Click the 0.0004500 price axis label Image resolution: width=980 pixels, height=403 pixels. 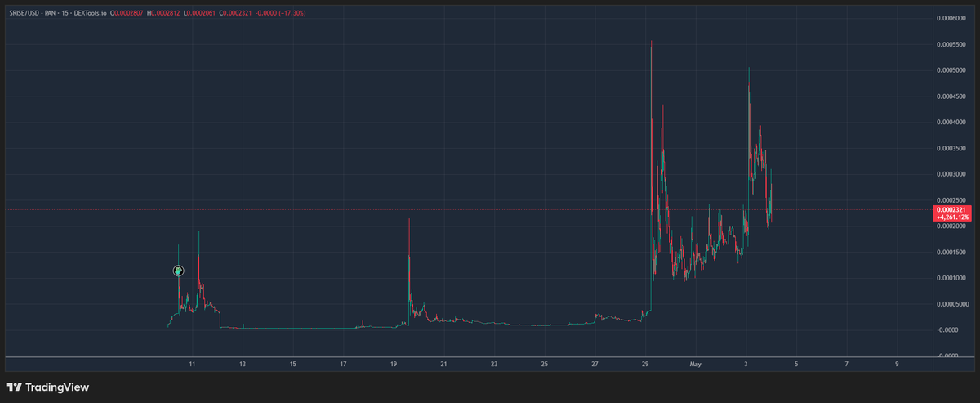(952, 96)
